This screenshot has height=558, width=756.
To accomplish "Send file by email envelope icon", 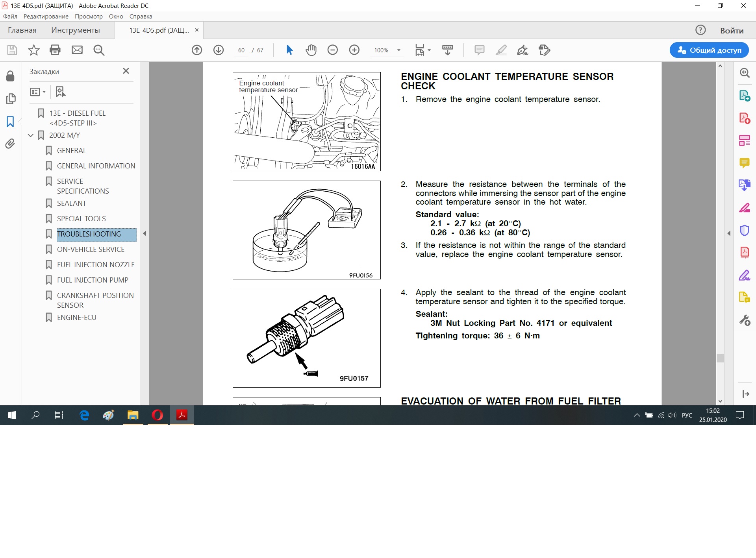I will (x=77, y=50).
